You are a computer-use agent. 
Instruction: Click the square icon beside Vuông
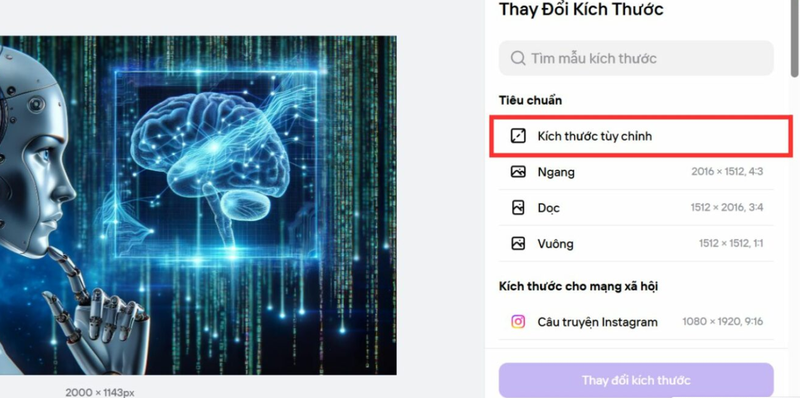(518, 243)
